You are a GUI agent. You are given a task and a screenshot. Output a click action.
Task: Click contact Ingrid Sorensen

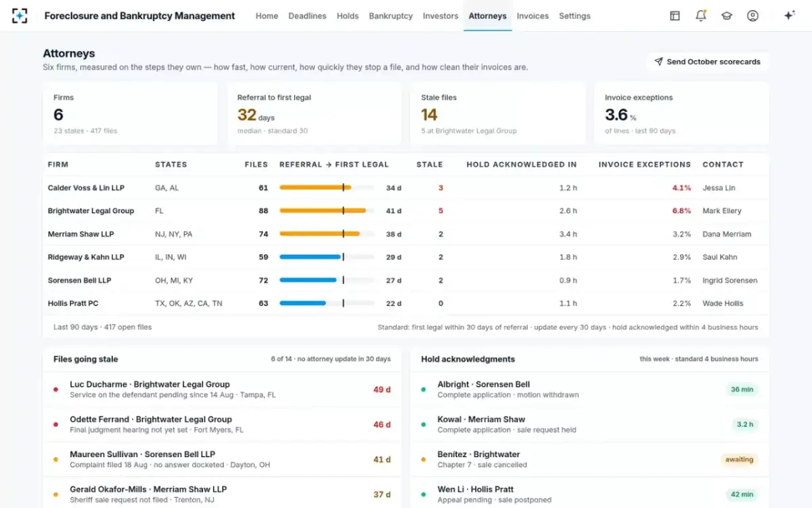point(730,280)
